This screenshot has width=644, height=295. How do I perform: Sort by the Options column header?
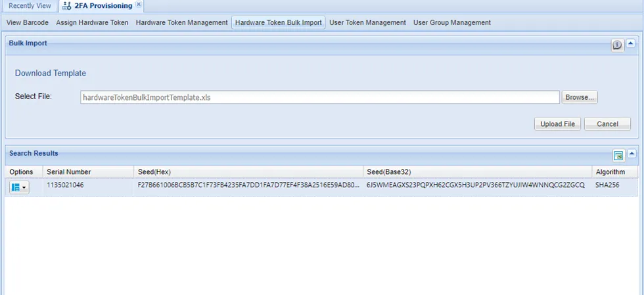coord(24,171)
